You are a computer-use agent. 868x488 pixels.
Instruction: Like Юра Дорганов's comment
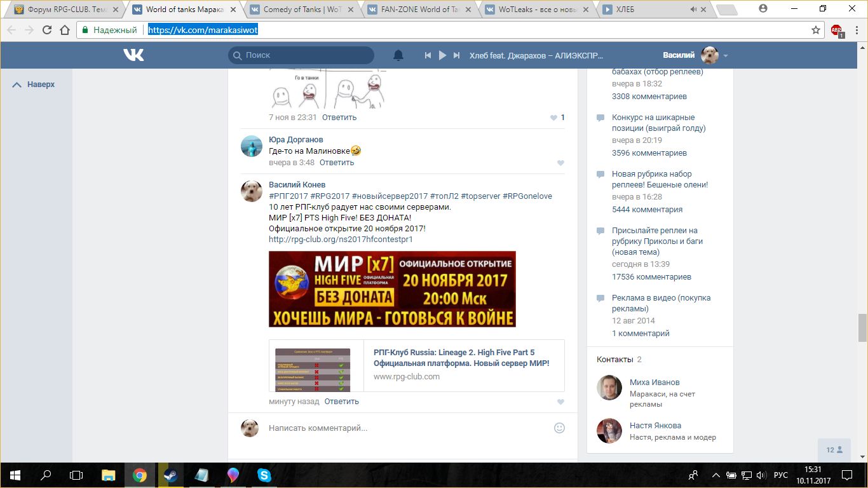click(x=560, y=163)
